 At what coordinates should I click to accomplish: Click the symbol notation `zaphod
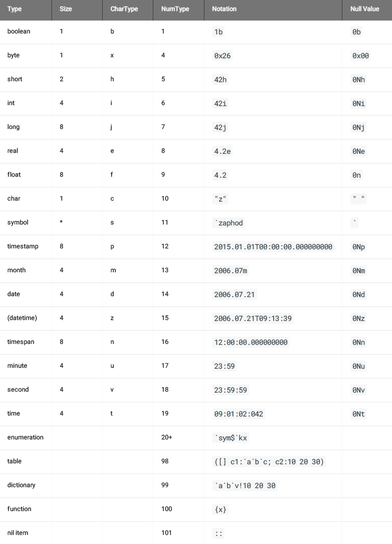[229, 223]
